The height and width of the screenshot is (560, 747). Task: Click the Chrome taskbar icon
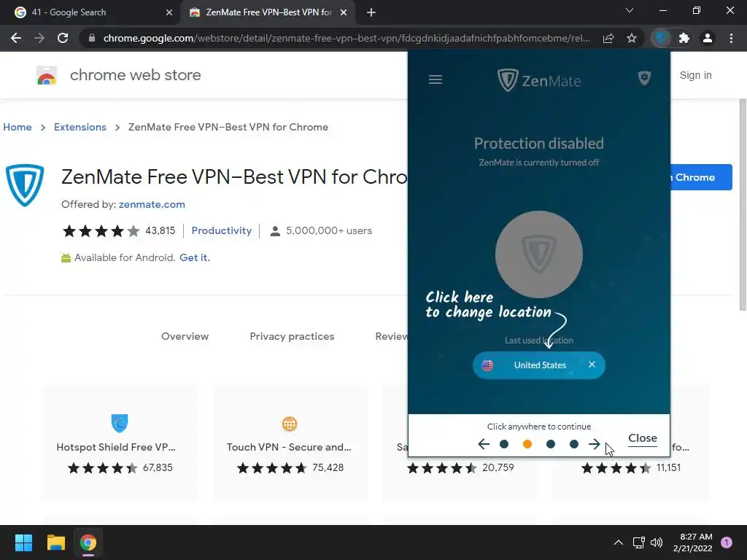click(88, 542)
